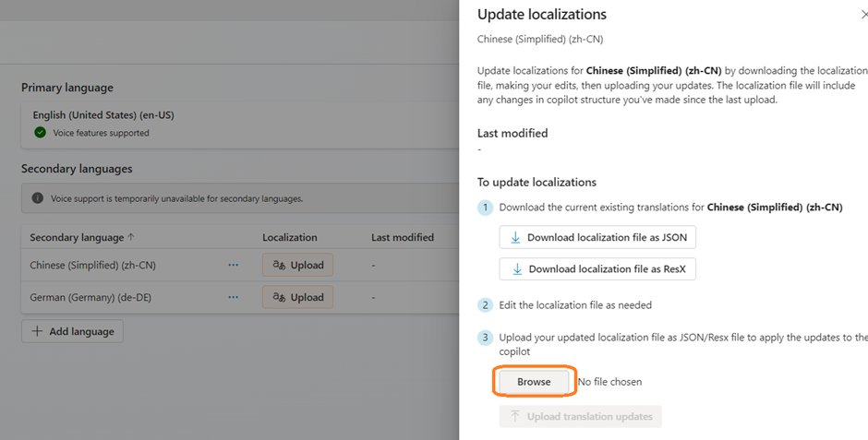
Task: Select the Localization column header
Action: pos(289,237)
